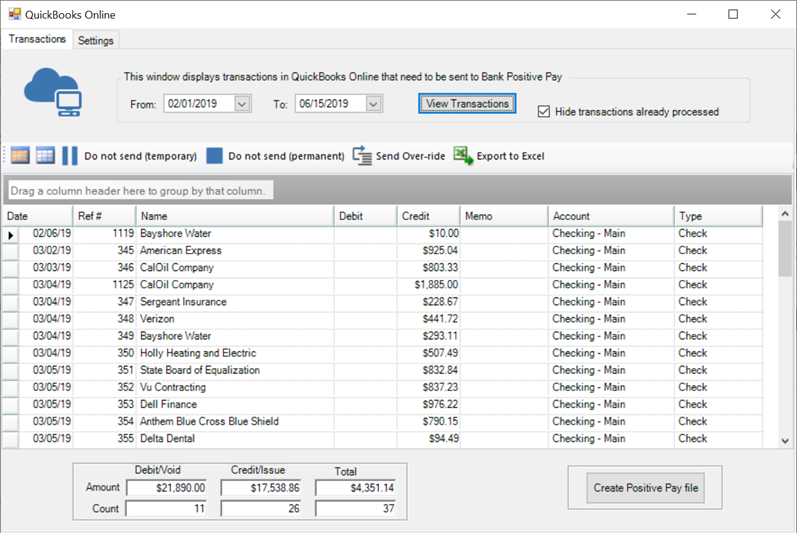This screenshot has width=797, height=533.
Task: Click the QuickBooks Online title bar icon
Action: coord(14,14)
